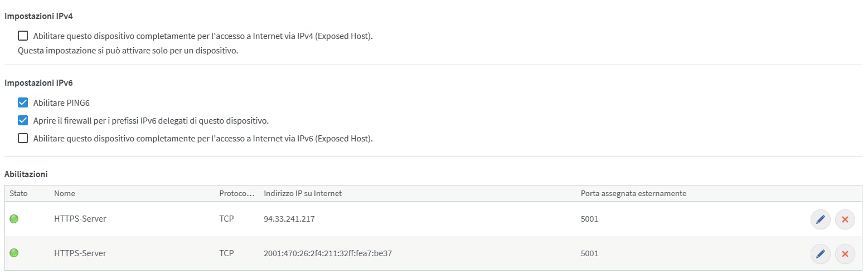Click the green status LED of the IPv6 rule

14,253
